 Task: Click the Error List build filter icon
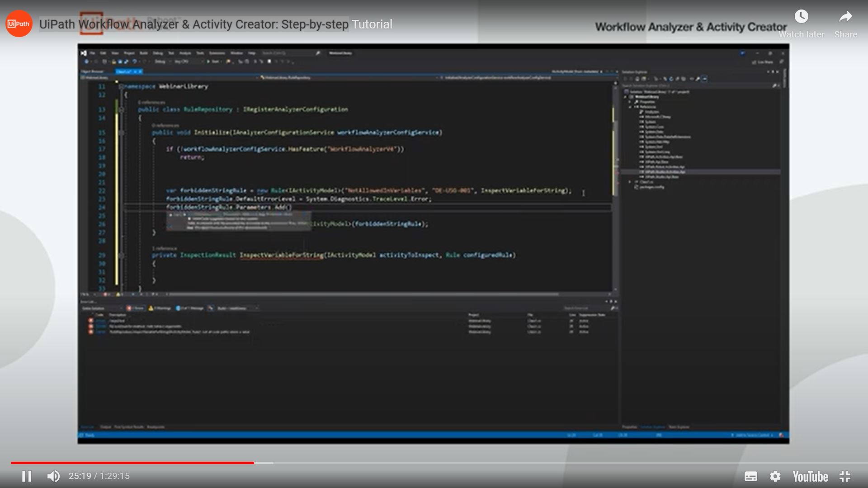[x=210, y=308]
